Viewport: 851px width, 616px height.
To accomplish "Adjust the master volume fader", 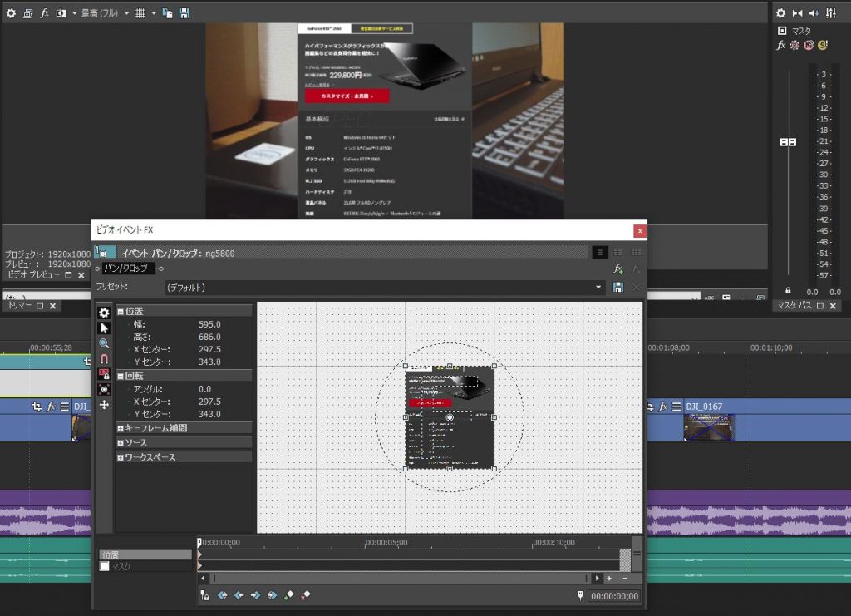I will pos(788,142).
